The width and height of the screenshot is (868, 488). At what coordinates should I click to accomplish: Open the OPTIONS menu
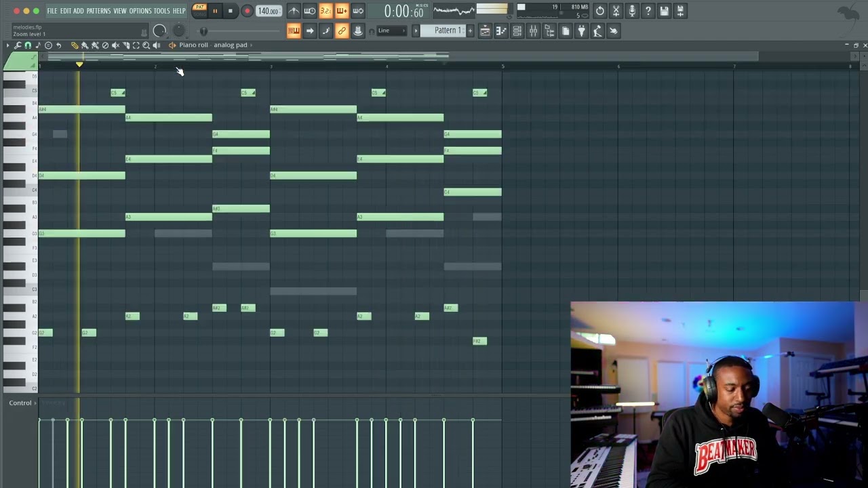tap(140, 11)
